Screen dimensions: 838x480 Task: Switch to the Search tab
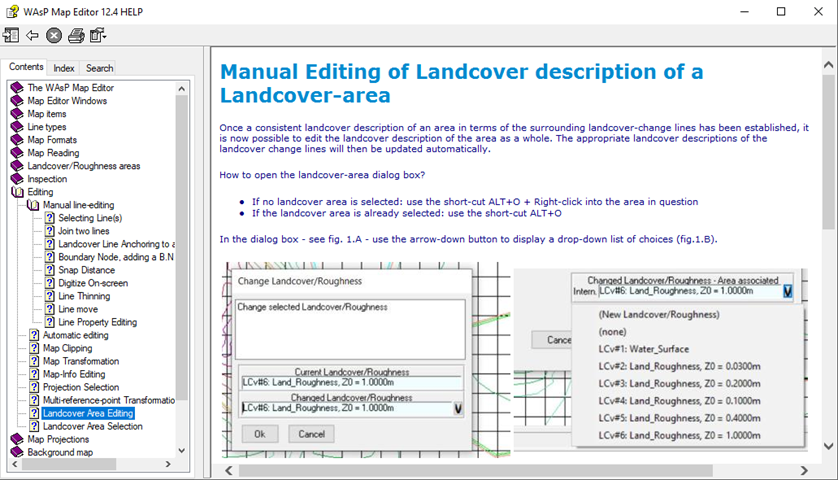point(99,68)
